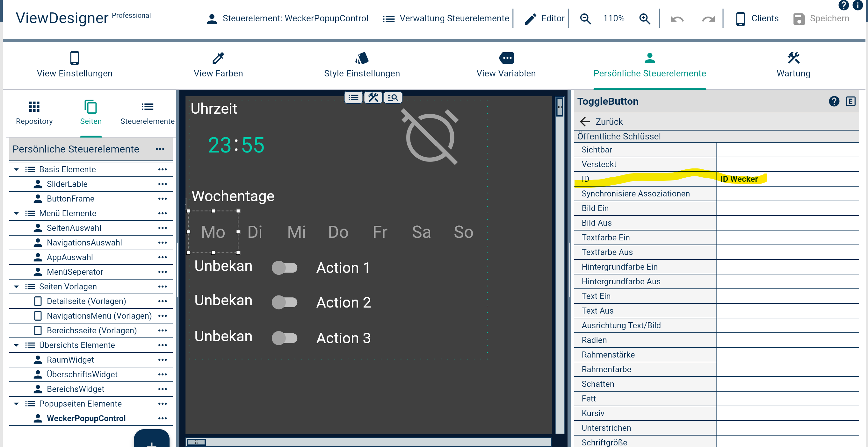The height and width of the screenshot is (447, 868).
Task: Open ToggleButton help question icon
Action: tap(834, 101)
